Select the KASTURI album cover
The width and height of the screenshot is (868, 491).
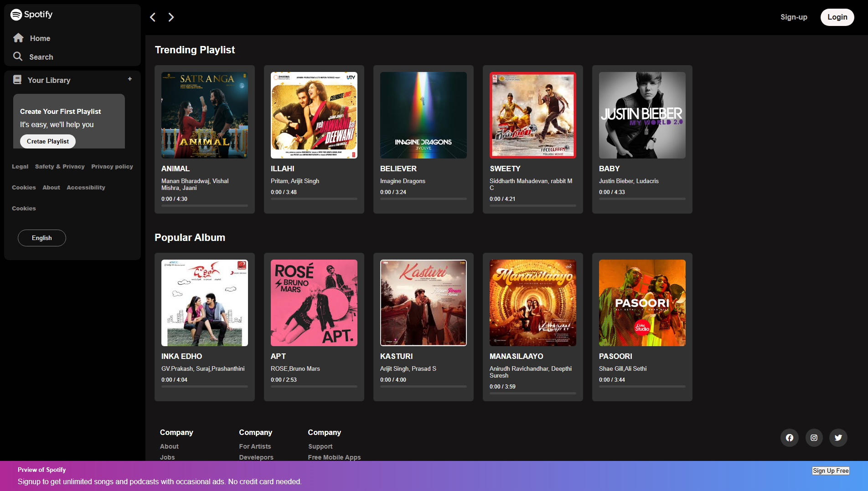point(424,303)
